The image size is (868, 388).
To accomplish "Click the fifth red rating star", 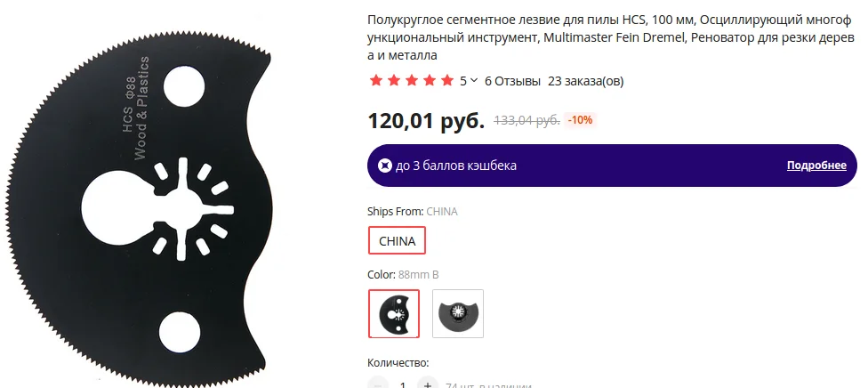I will (x=446, y=81).
